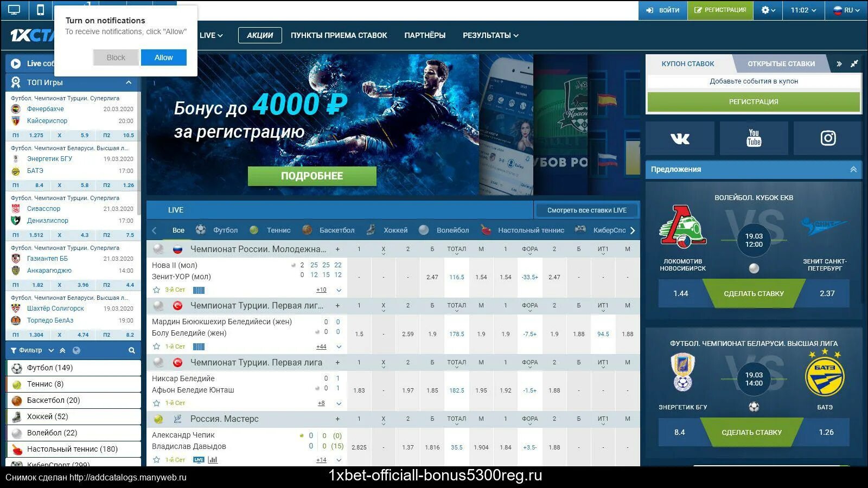Switch to КУПОН СТАВОК tab
The image size is (868, 488).
pyautogui.click(x=688, y=63)
